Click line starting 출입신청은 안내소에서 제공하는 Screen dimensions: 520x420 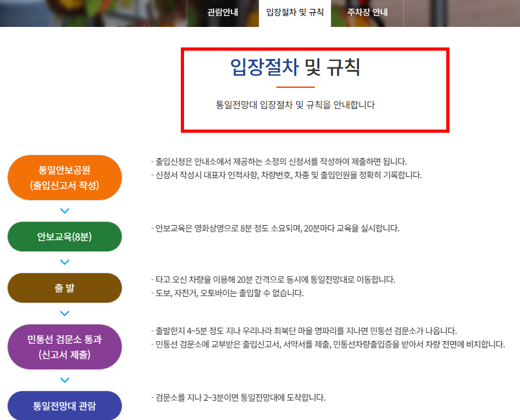click(x=279, y=162)
